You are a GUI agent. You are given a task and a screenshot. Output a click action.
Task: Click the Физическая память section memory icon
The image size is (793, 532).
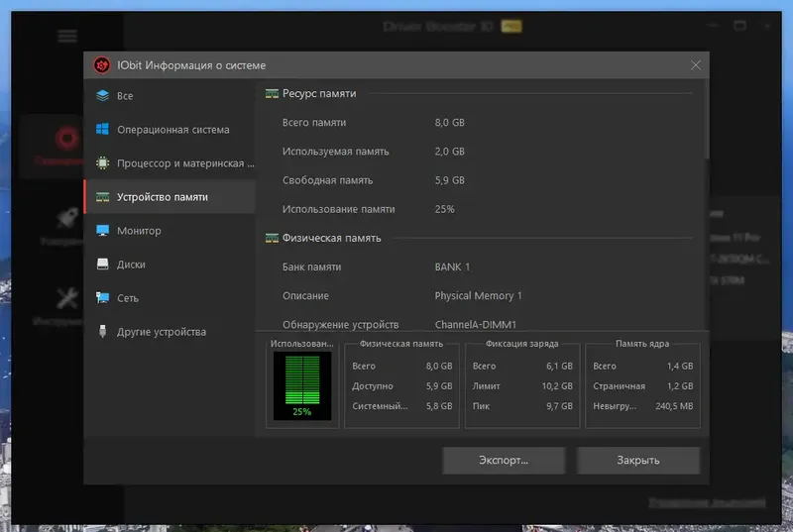272,238
